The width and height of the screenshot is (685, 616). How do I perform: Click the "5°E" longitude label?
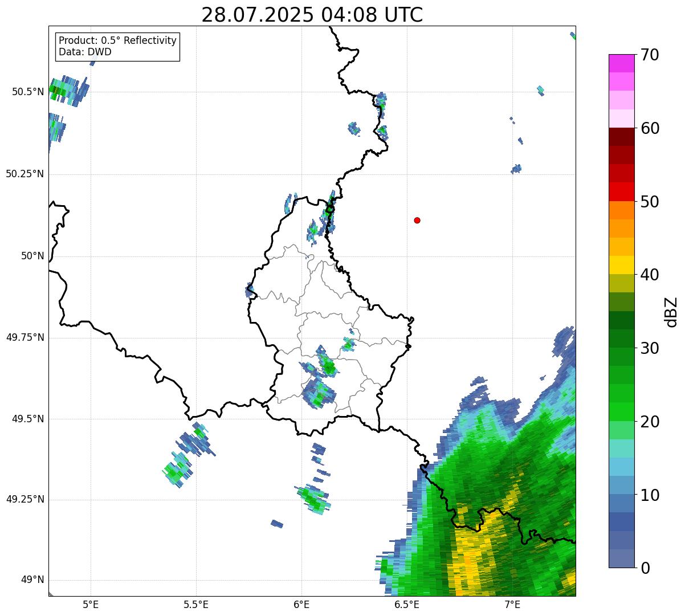91,604
